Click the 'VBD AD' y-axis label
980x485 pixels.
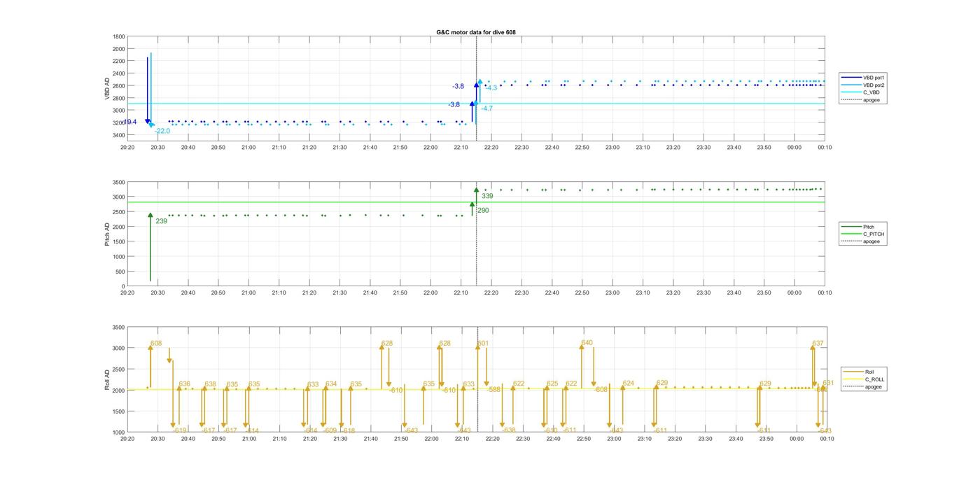(x=107, y=87)
